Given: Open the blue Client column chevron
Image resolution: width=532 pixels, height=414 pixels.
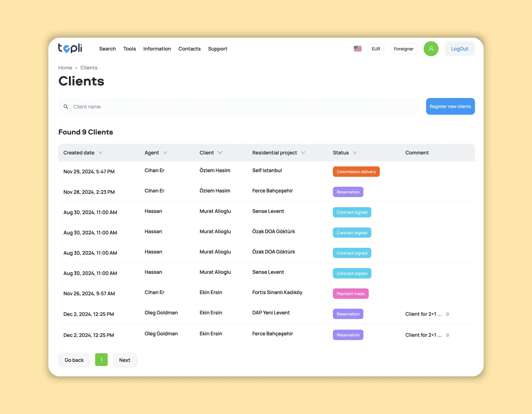Looking at the screenshot, I should (220, 153).
